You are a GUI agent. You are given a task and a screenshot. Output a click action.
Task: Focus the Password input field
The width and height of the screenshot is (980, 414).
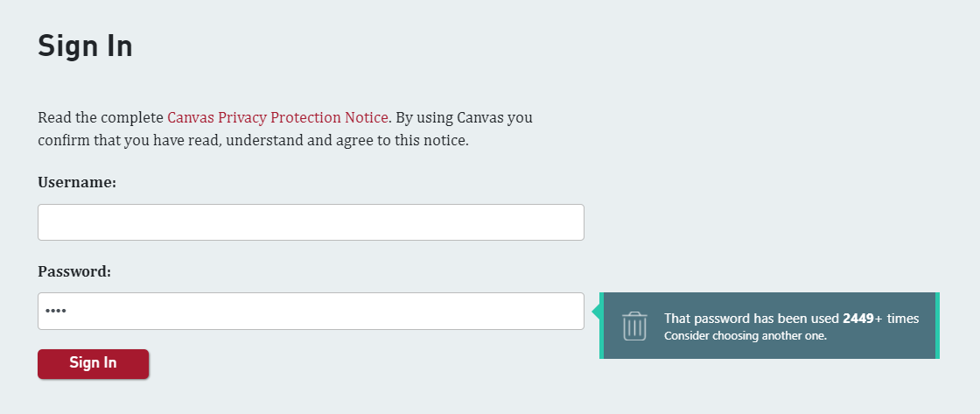tap(311, 311)
